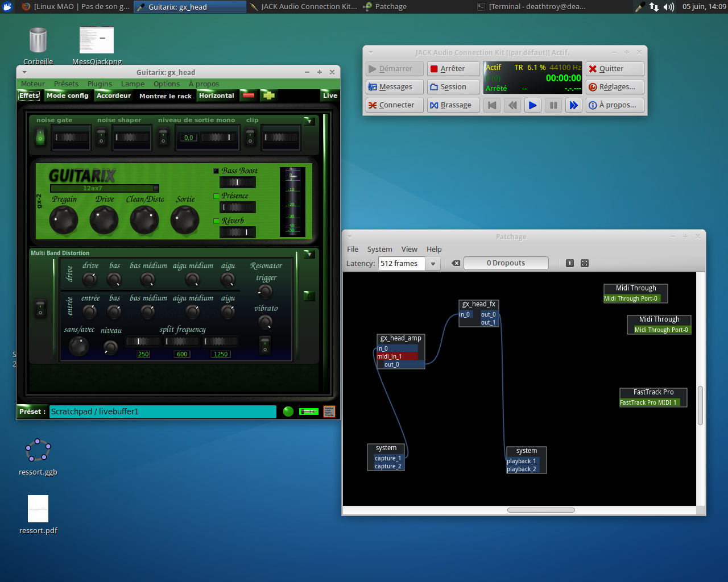Enable the Bass Boost checkbox
Image resolution: width=728 pixels, height=582 pixels.
point(216,171)
